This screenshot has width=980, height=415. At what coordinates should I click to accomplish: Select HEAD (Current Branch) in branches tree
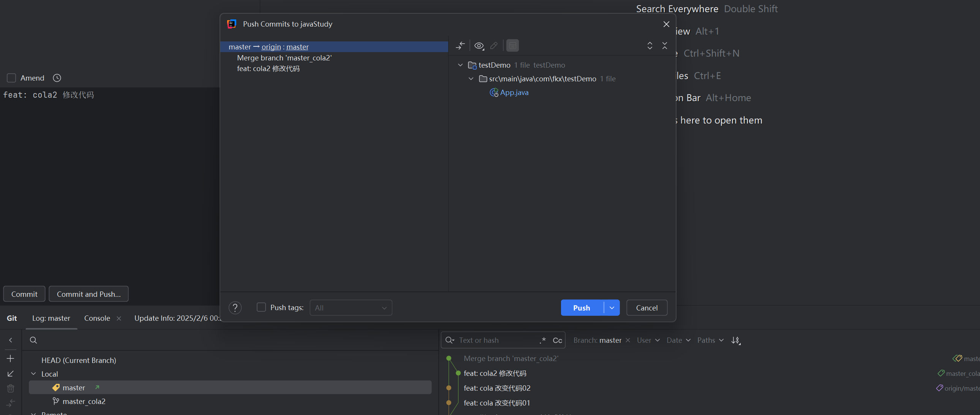[79, 360]
